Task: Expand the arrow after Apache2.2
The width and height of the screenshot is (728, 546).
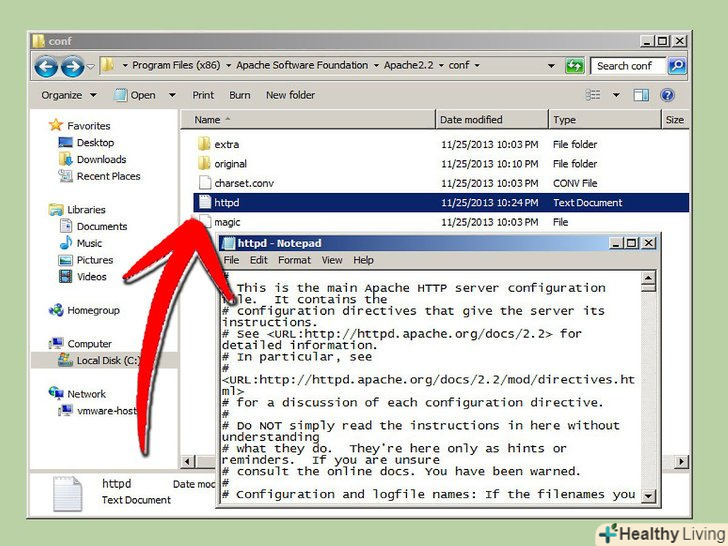Action: point(441,65)
